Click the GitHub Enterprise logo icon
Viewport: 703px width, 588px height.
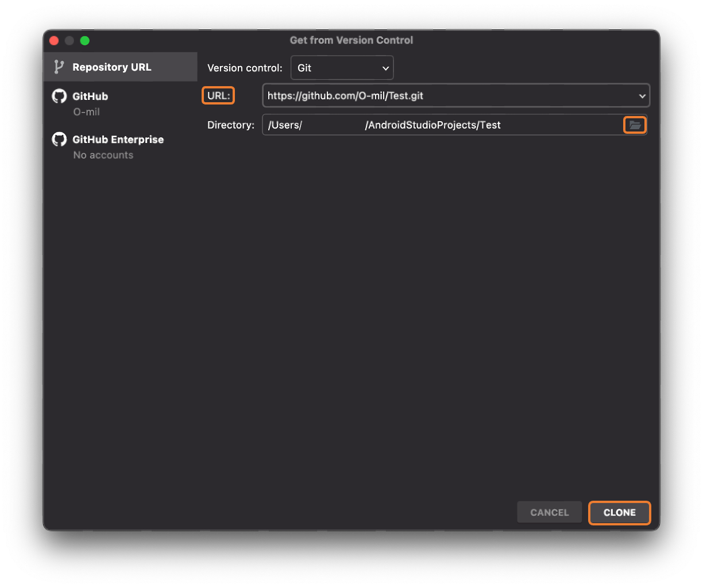[x=59, y=139]
